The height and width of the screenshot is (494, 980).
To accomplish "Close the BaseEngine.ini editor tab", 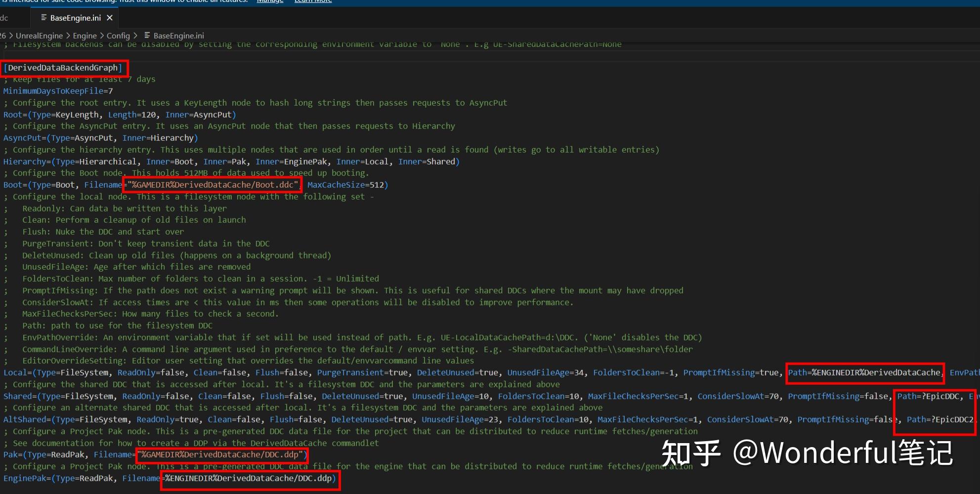I will point(110,18).
